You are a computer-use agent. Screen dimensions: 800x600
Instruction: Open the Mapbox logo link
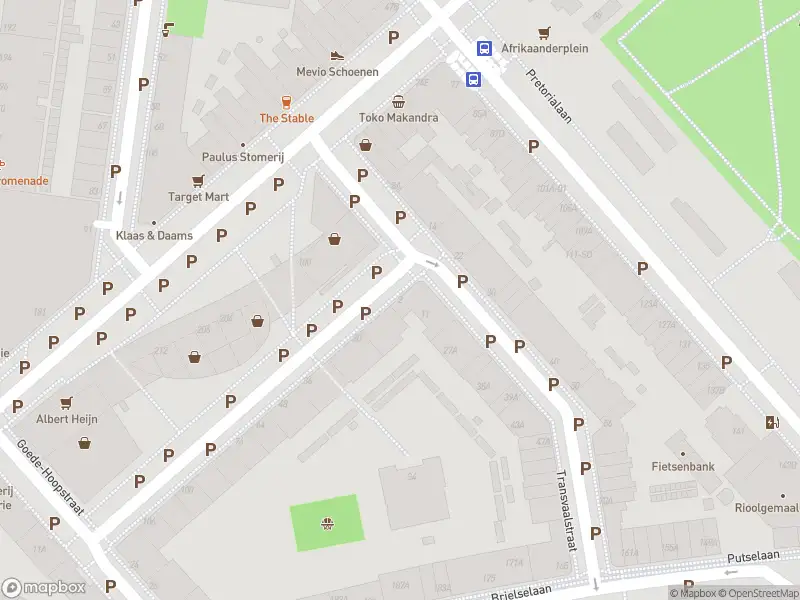click(43, 588)
